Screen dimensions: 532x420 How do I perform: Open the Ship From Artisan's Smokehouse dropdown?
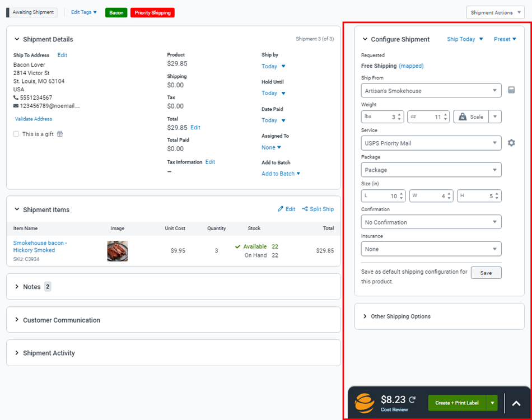point(431,91)
